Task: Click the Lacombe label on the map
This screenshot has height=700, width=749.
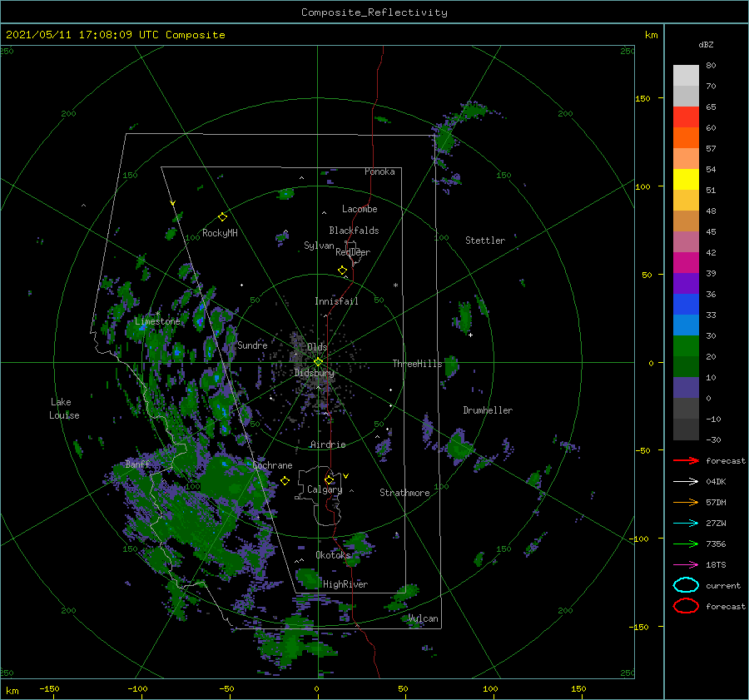Action: pos(360,209)
